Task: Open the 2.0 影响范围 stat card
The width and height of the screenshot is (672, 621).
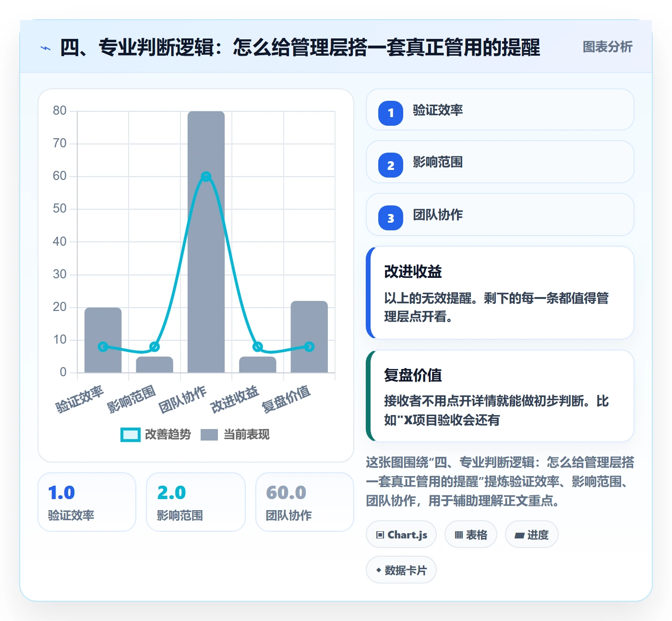Action: [x=196, y=502]
